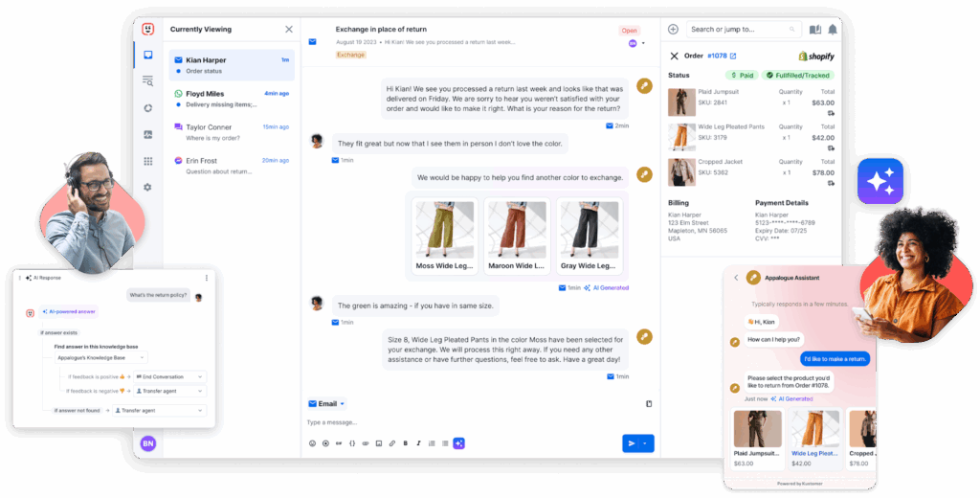Open the knowledge base book icon
The width and height of the screenshot is (980, 498).
pyautogui.click(x=815, y=30)
